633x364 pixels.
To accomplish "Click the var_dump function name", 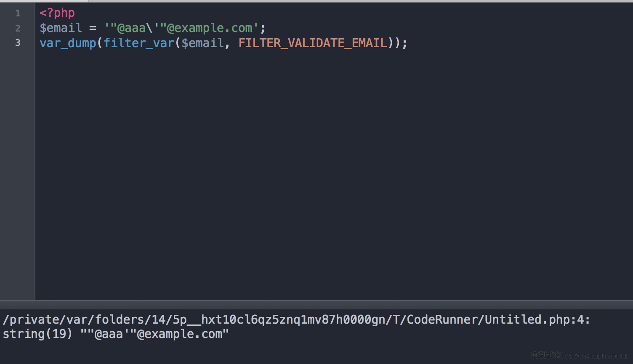I will point(68,43).
